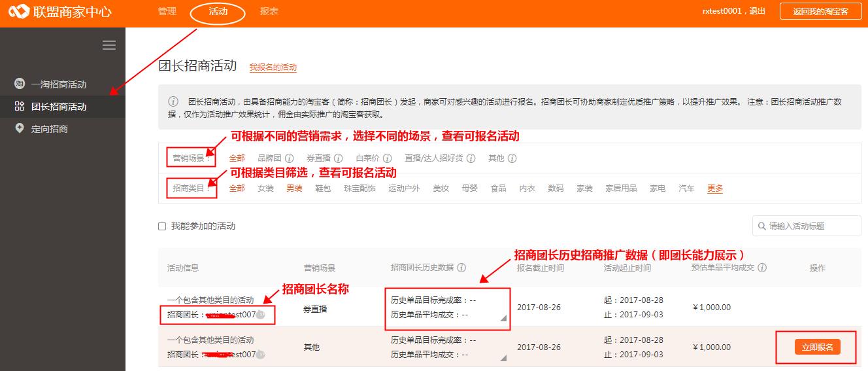Screen dimensions: 868x371
Task: Filter category by 家居用品
Action: pyautogui.click(x=621, y=188)
